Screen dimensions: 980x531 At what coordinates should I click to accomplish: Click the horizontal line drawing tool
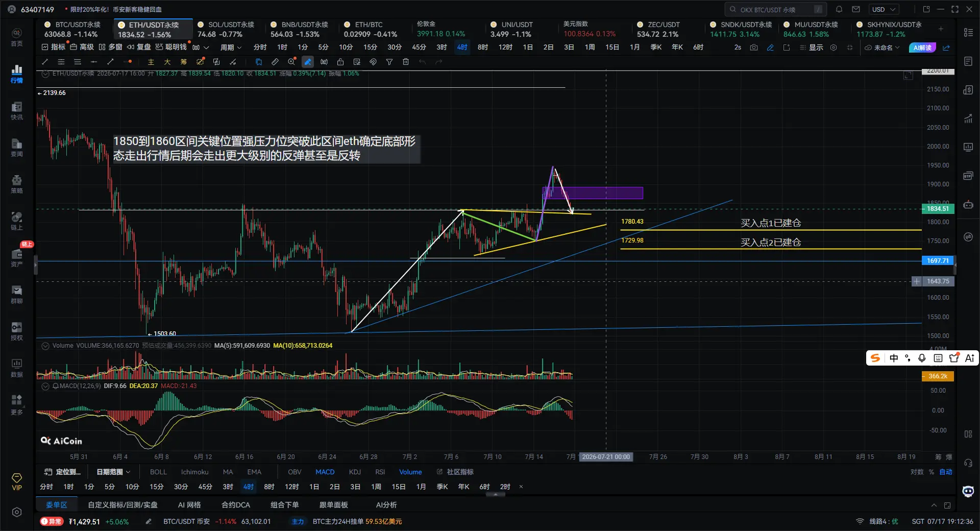pos(94,62)
